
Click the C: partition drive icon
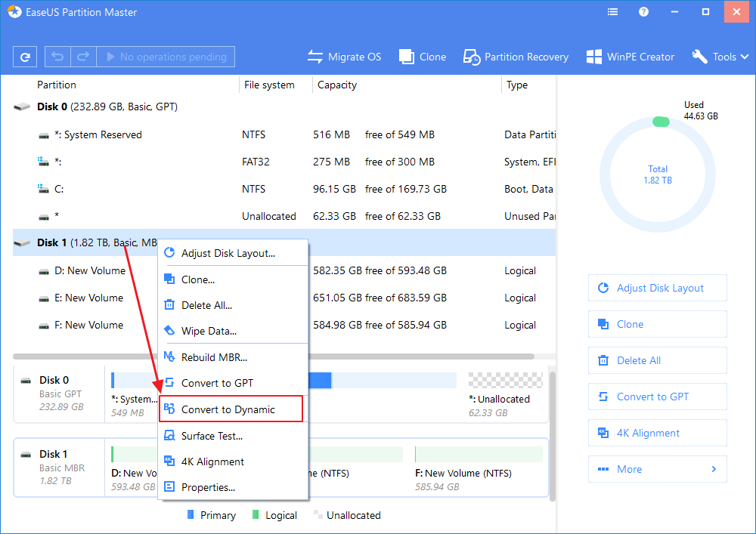43,189
